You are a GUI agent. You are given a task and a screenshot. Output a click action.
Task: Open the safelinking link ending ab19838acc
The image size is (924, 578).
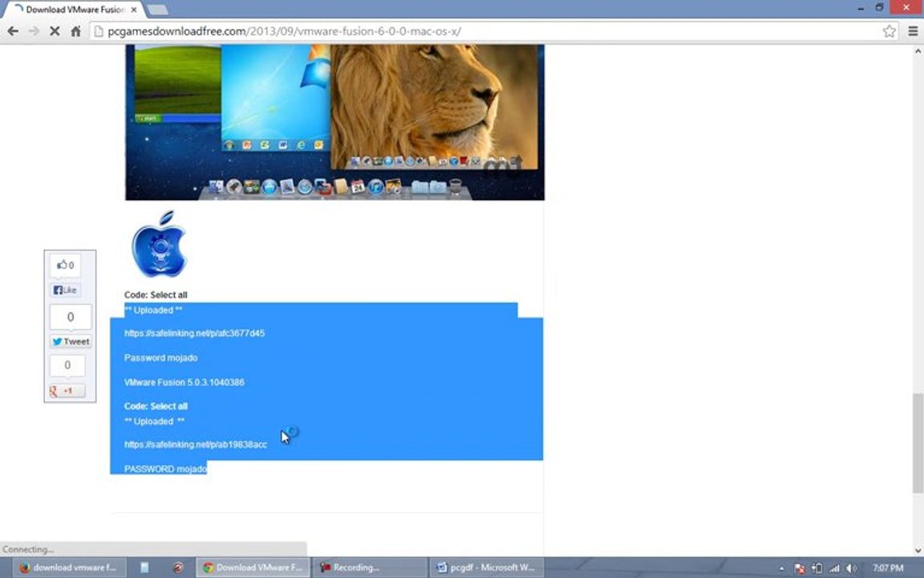pyautogui.click(x=196, y=444)
